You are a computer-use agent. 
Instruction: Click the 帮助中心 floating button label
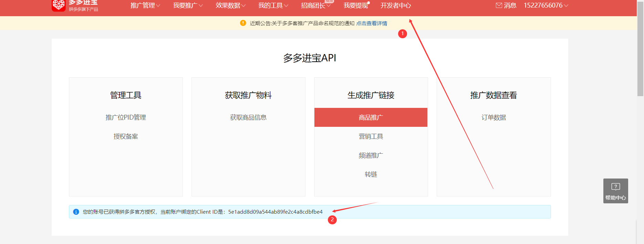616,198
